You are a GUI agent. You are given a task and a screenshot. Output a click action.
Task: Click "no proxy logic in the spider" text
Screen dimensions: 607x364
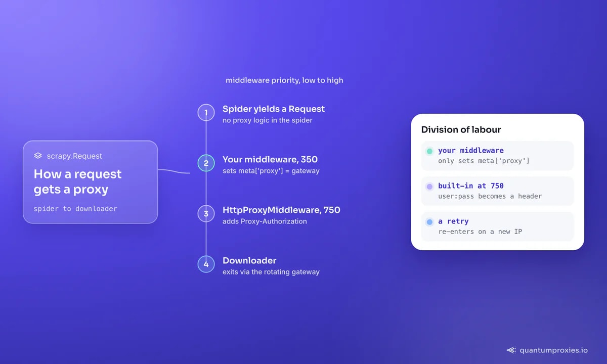(268, 120)
